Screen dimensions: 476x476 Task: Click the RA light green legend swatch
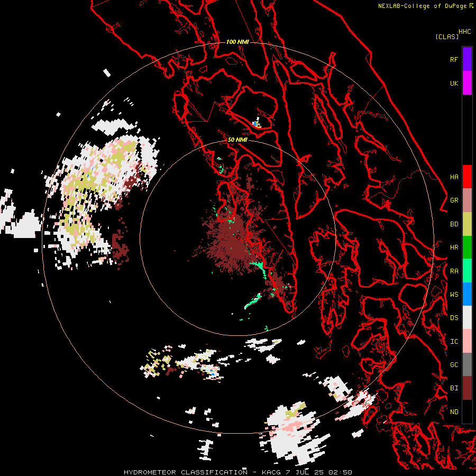click(467, 271)
